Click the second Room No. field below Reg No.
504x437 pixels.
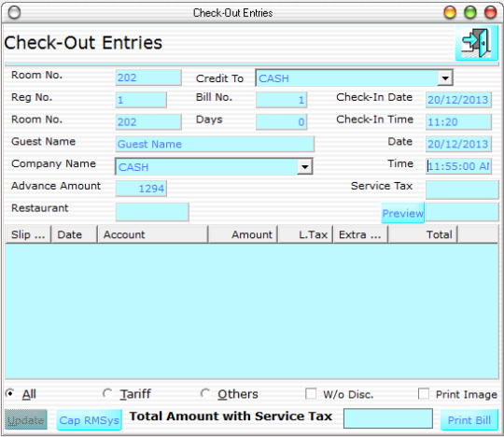point(148,122)
